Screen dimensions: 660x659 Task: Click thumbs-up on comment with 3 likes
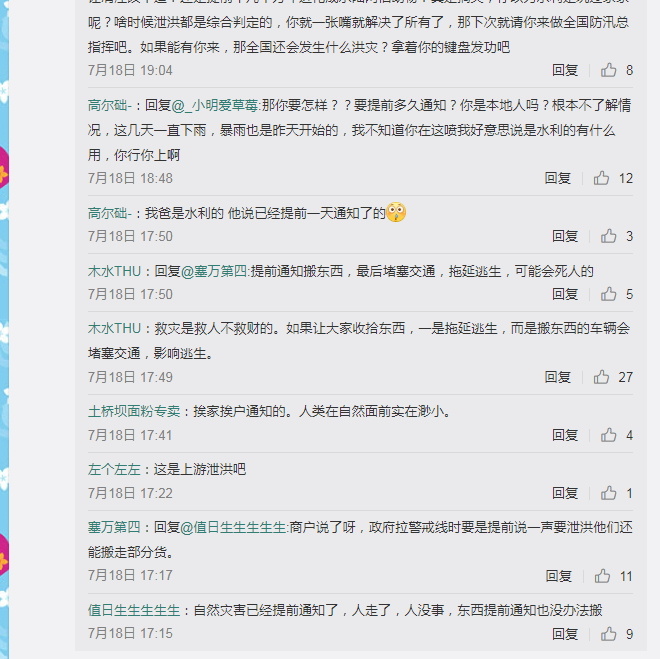(x=609, y=236)
